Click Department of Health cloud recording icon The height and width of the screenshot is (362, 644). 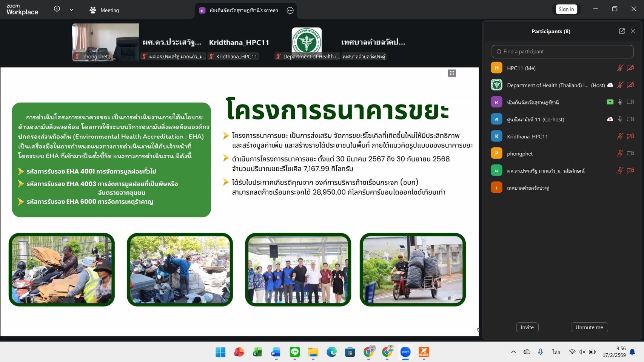(610, 85)
